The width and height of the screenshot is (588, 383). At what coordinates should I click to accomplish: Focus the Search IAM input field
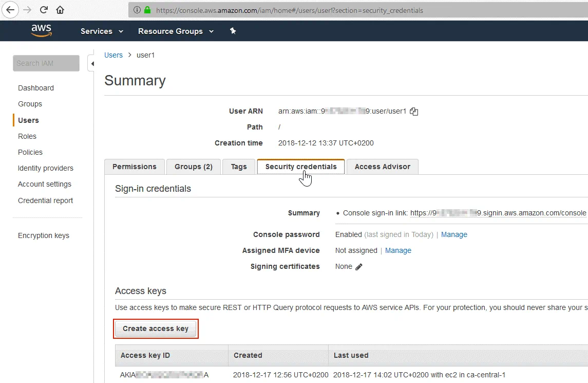[x=46, y=63]
